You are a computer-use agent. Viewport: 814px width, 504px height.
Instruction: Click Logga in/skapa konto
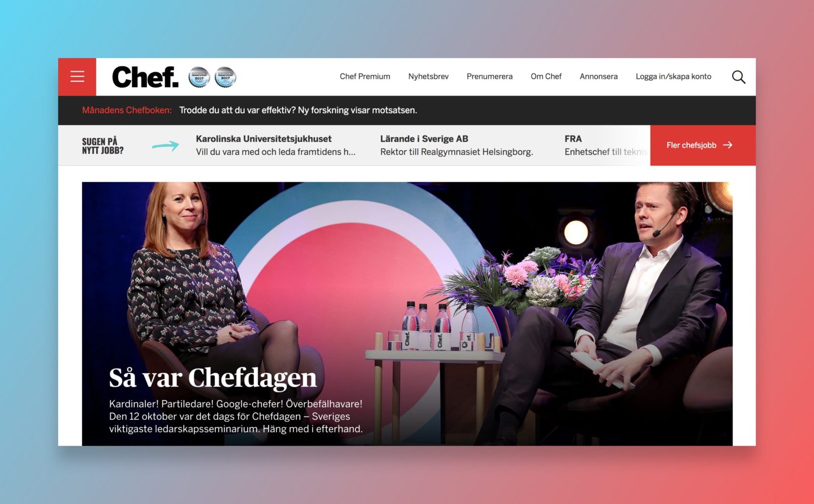coord(673,77)
